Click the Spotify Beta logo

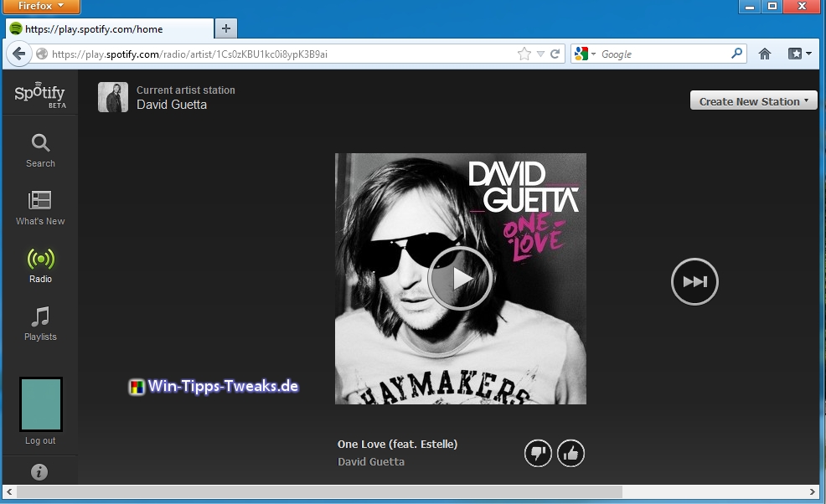[x=40, y=95]
